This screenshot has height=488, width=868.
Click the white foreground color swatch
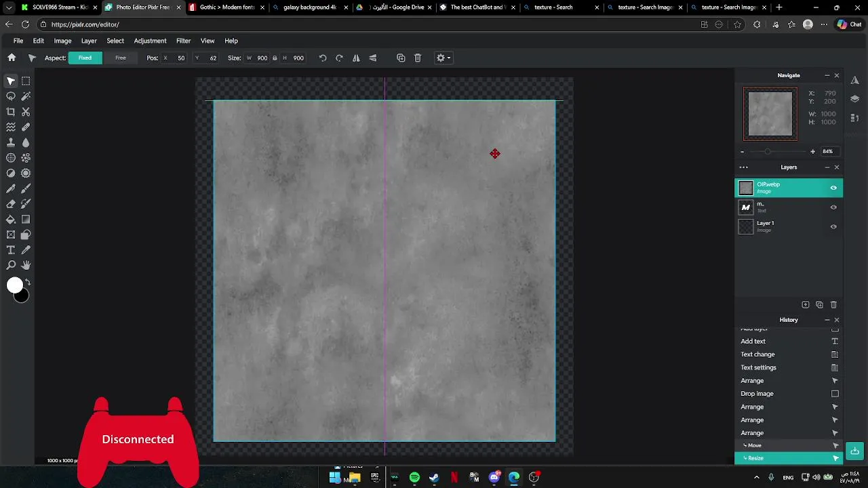15,285
